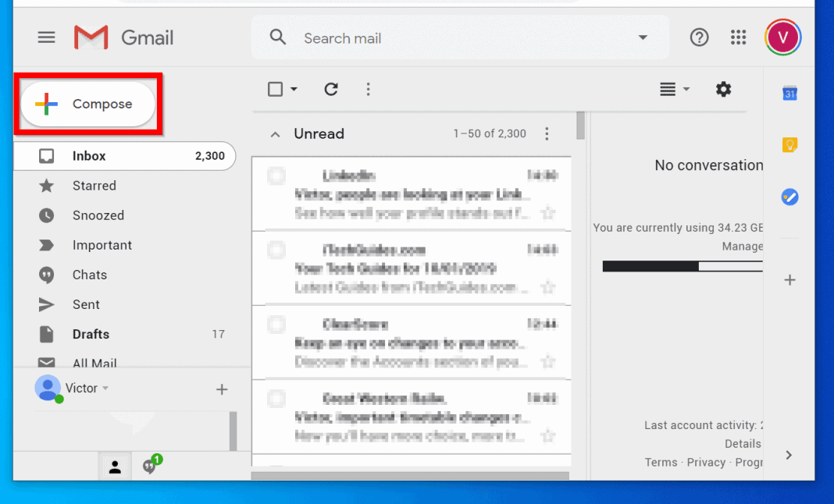Open Google Tasks in side panel
The width and height of the screenshot is (834, 504).
coord(789,197)
